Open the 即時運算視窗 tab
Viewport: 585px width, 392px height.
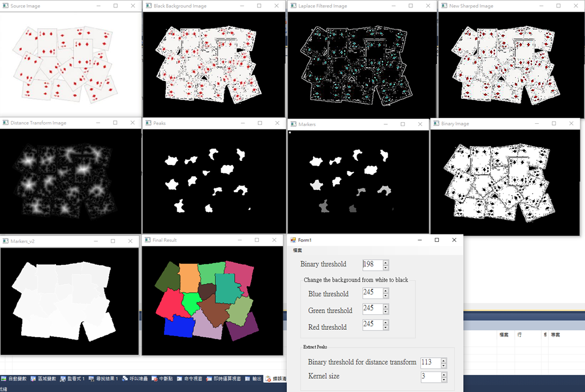224,378
